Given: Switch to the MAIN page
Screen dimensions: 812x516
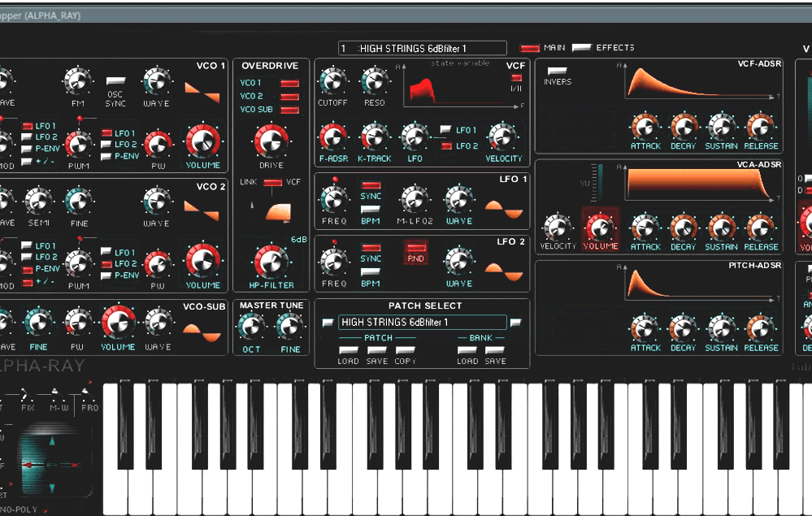Looking at the screenshot, I should pyautogui.click(x=530, y=48).
